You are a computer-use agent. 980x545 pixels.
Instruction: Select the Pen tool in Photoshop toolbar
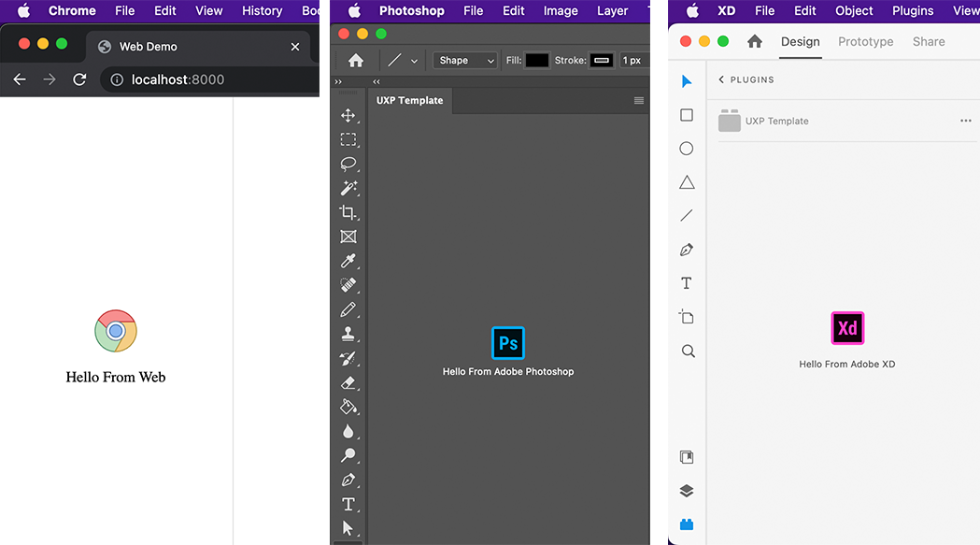coord(348,480)
